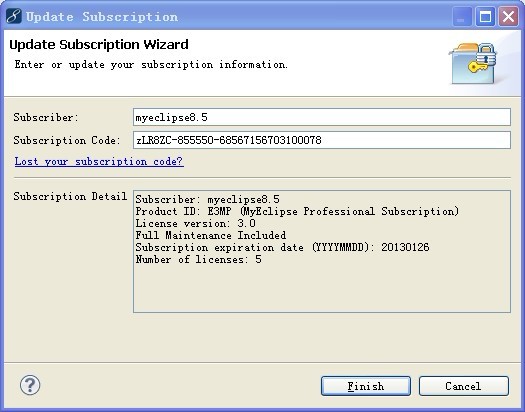The image size is (525, 412).
Task: Click the Update Subscription title bar text
Action: [x=102, y=16]
